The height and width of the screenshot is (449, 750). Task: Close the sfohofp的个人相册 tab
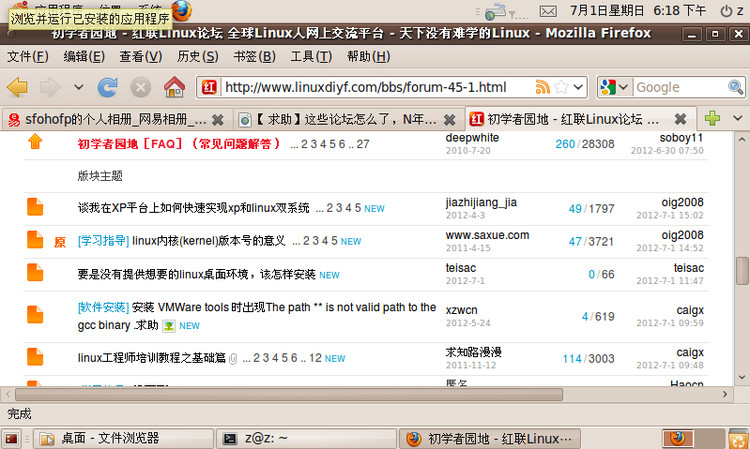218,120
